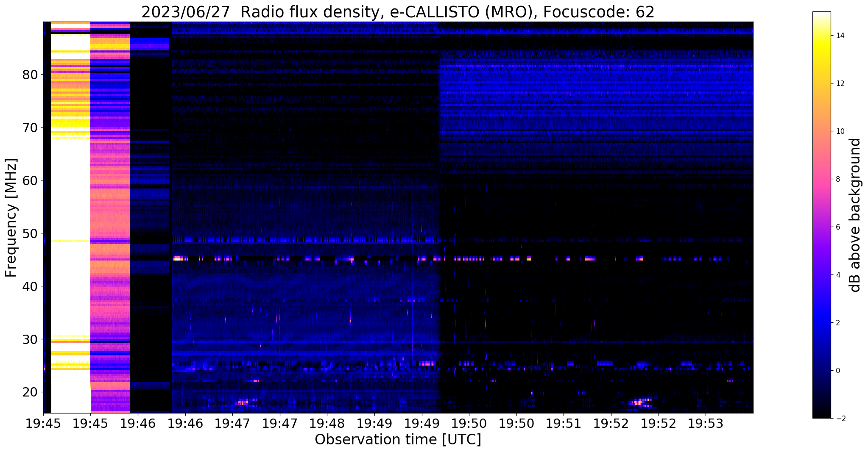Click the 'Frequency [MHz]' axis label
Image resolution: width=868 pixels, height=452 pixels.
(x=11, y=218)
